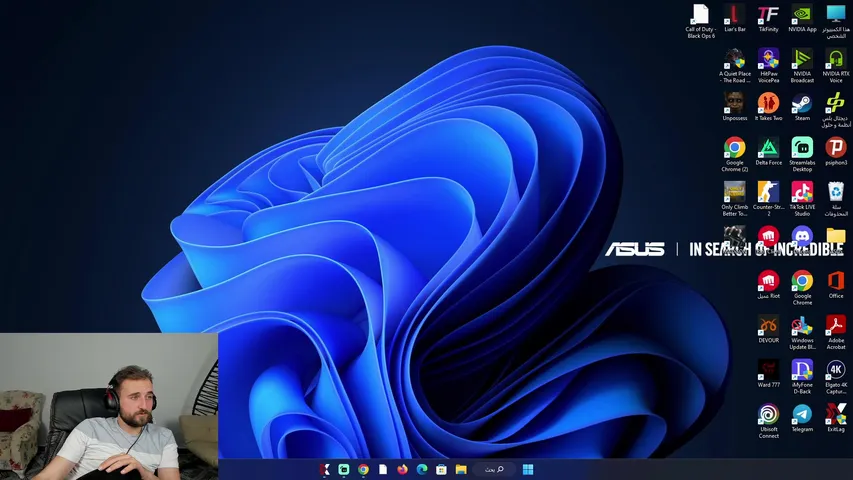This screenshot has height=480, width=853.
Task: Open the Unpossess game shortcut
Action: 734,106
